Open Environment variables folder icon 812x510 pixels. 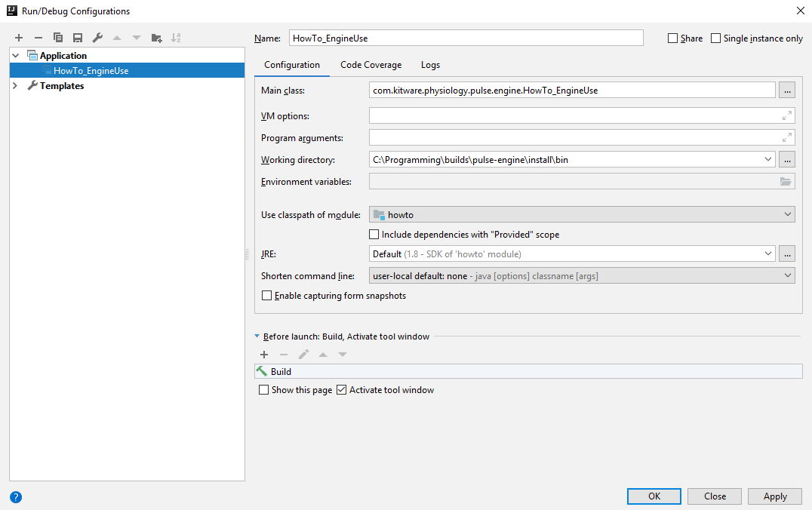click(786, 182)
